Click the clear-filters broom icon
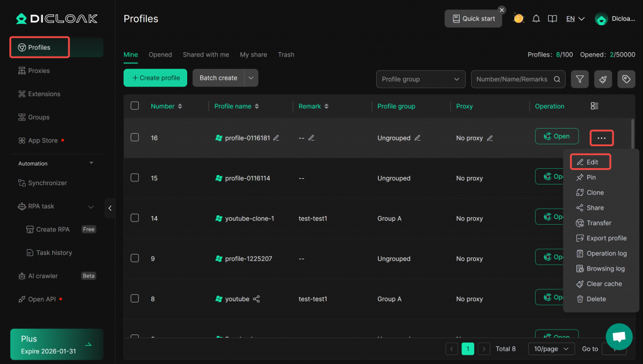The height and width of the screenshot is (364, 643). click(602, 79)
